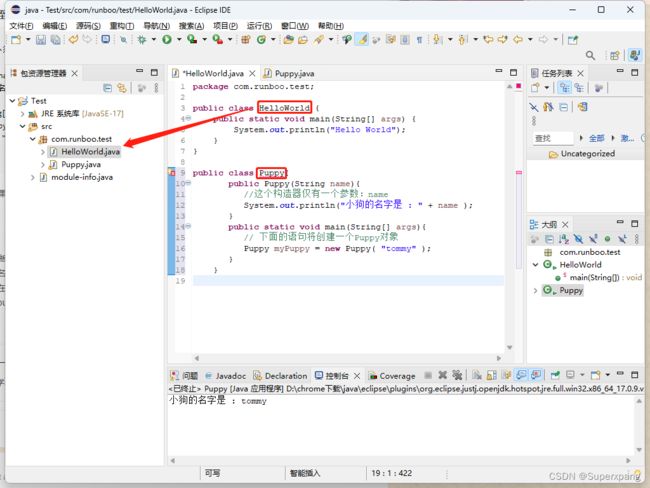Toggle Hide Non-Public Members green dot
650x488 pixels.
click(607, 239)
